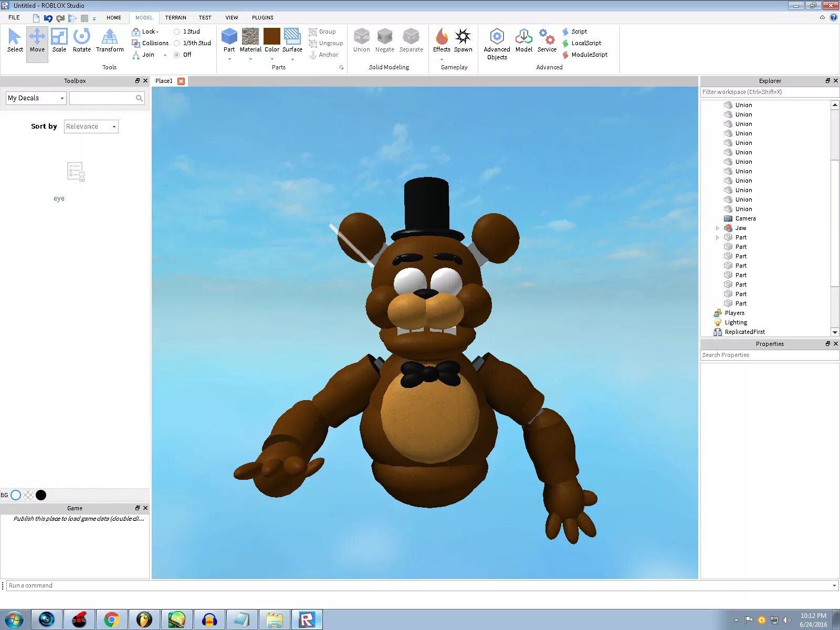Expand the first Part with children

[x=718, y=237]
